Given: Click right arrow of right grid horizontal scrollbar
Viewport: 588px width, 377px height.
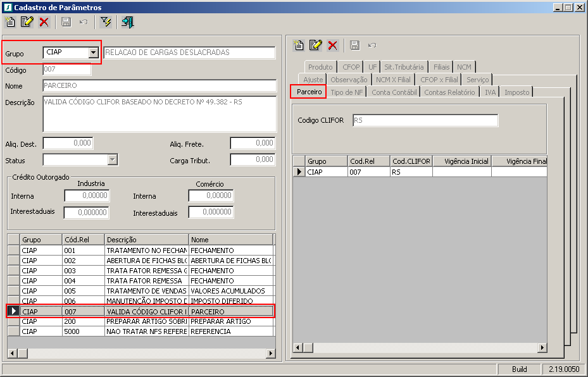Looking at the screenshot, I should [542, 347].
